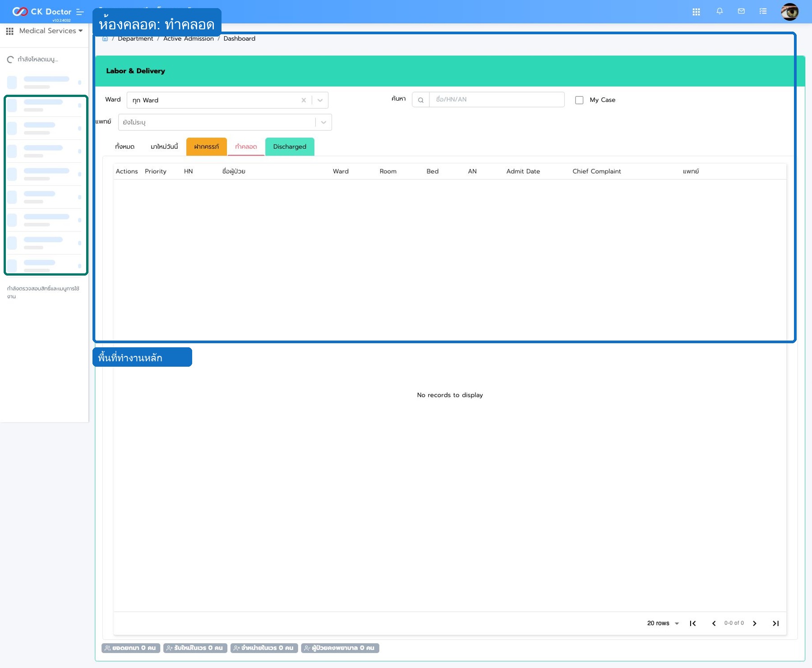The image size is (812, 668).
Task: Go to first page of table
Action: coord(693,623)
